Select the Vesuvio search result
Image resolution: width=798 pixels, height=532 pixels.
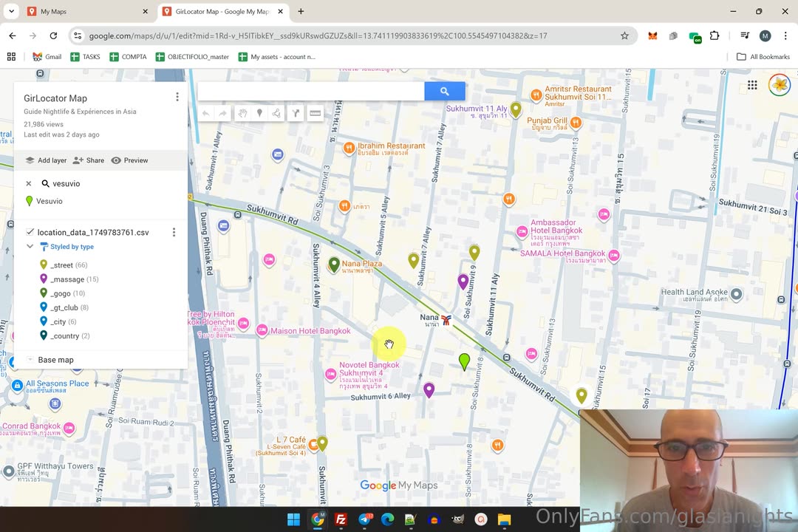[x=50, y=201]
